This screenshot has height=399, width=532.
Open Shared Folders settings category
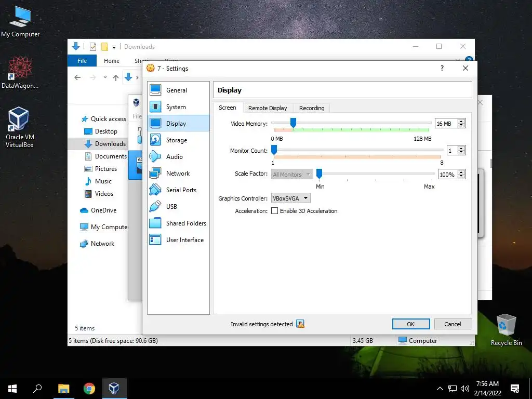pos(179,223)
